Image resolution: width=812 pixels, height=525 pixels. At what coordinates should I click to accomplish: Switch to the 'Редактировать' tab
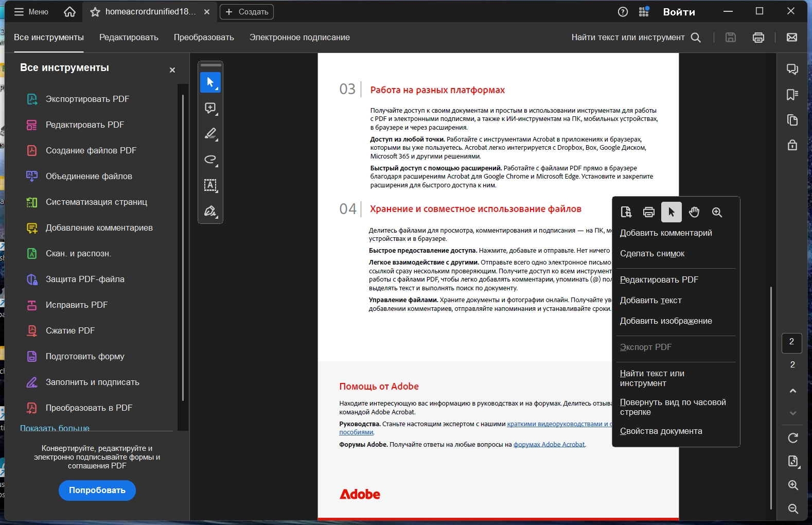coord(129,38)
